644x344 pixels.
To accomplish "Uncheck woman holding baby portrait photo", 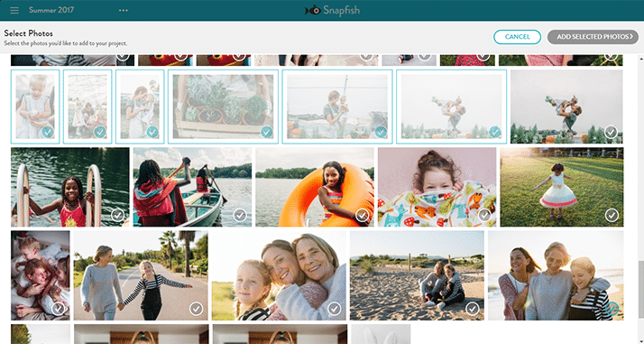I will pyautogui.click(x=152, y=132).
